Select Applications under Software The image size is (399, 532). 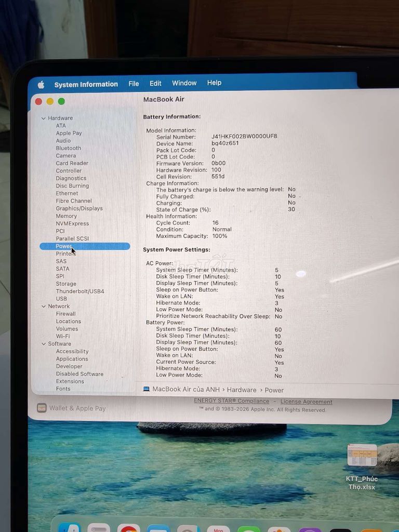click(x=72, y=359)
